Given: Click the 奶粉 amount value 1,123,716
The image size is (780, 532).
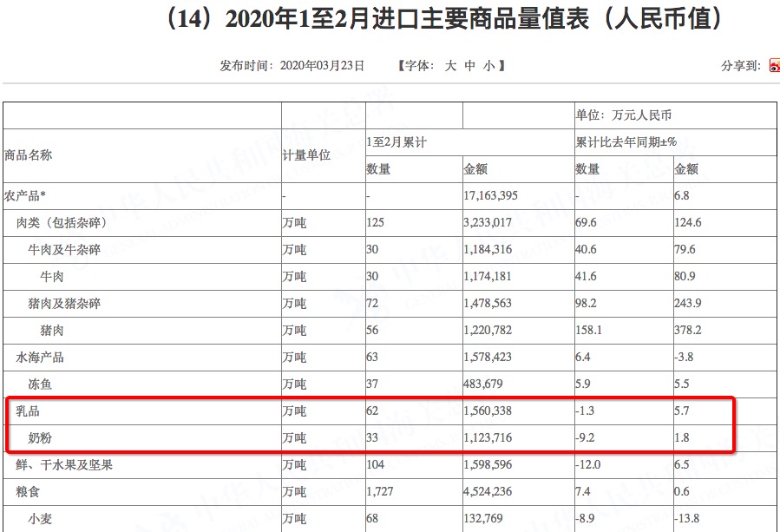Looking at the screenshot, I should point(489,438).
